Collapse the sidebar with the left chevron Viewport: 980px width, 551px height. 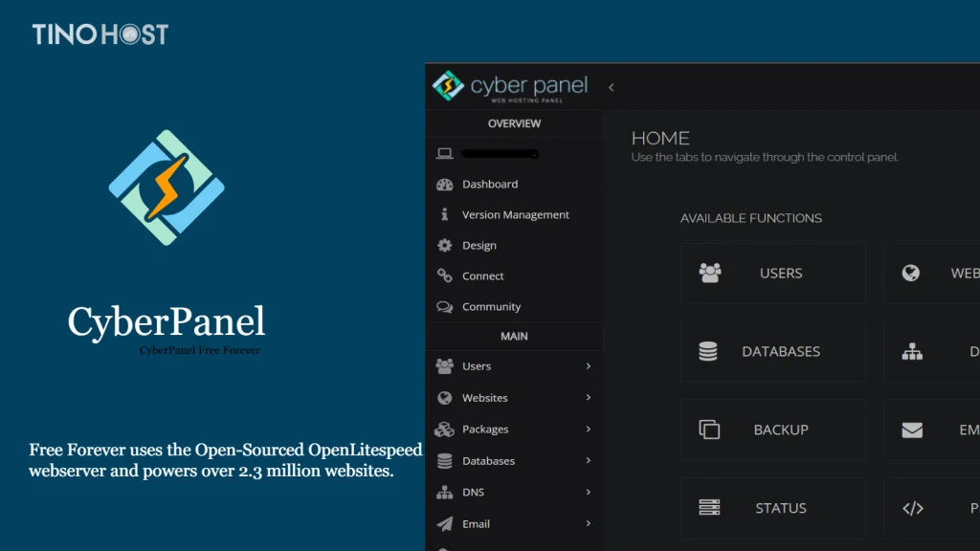[612, 87]
